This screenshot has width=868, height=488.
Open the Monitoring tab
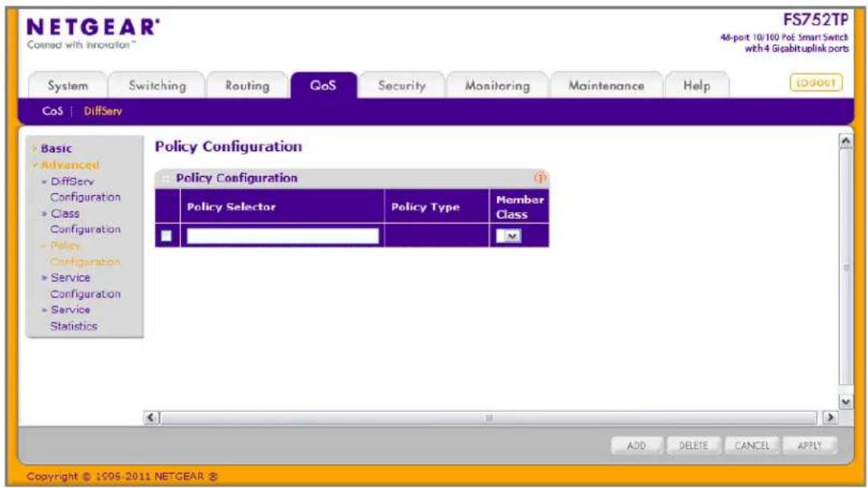click(497, 86)
